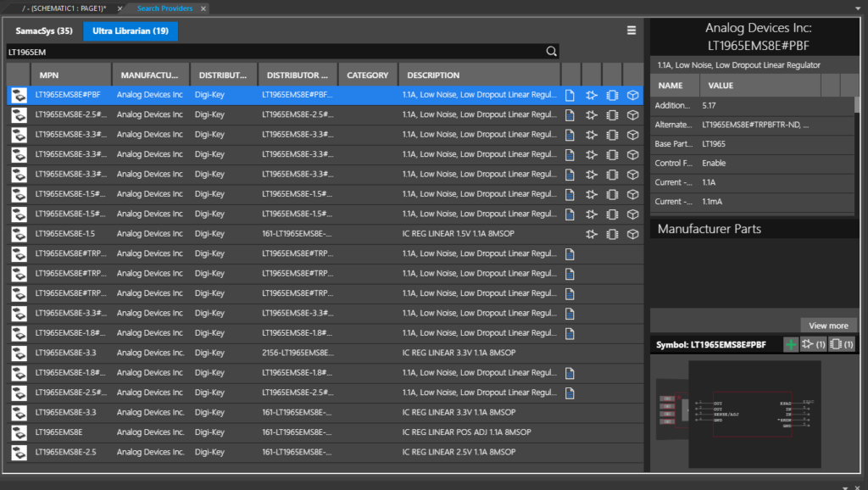Click the DISTRIBUTOR ... column header
The height and width of the screenshot is (490, 868).
[298, 75]
